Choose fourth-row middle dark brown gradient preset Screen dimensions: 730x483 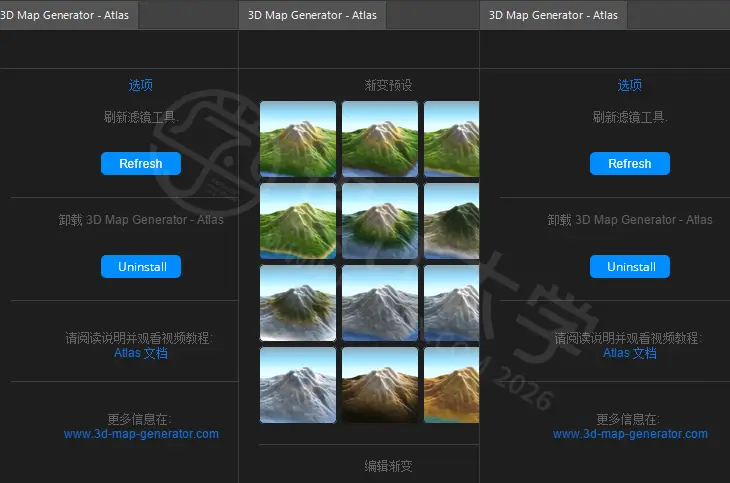point(380,385)
